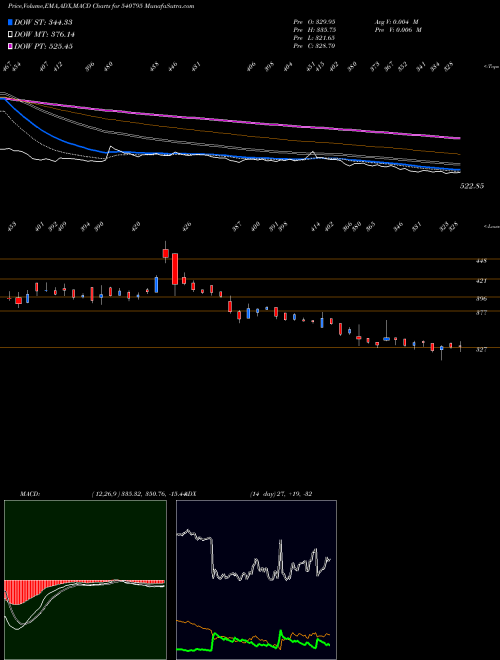Click the MACD panel heading label

click(x=29, y=494)
